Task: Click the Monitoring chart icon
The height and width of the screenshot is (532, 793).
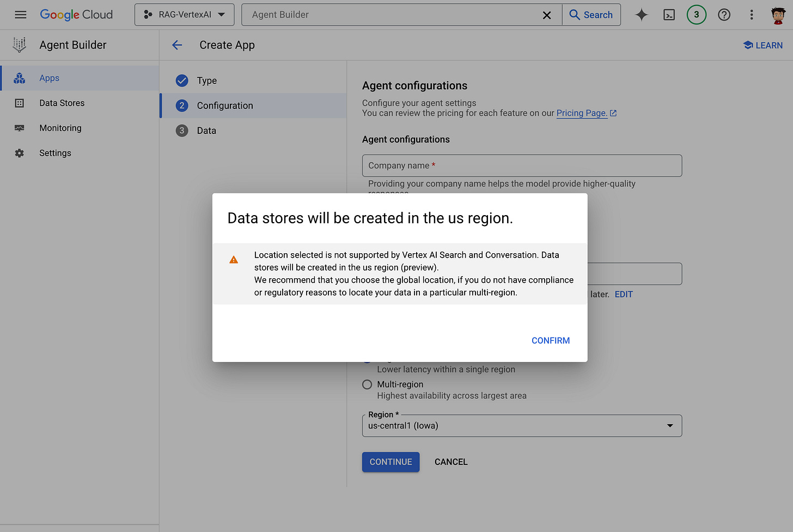Action: pyautogui.click(x=20, y=128)
